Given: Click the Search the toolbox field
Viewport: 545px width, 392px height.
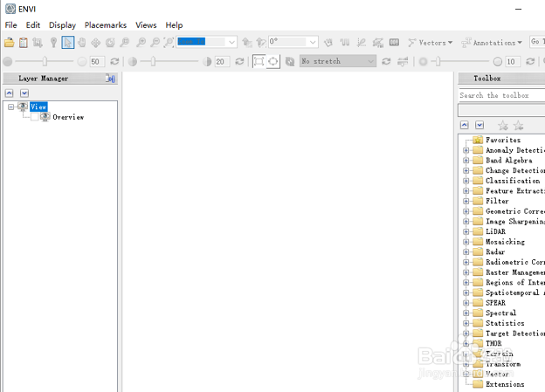Looking at the screenshot, I should coord(501,95).
